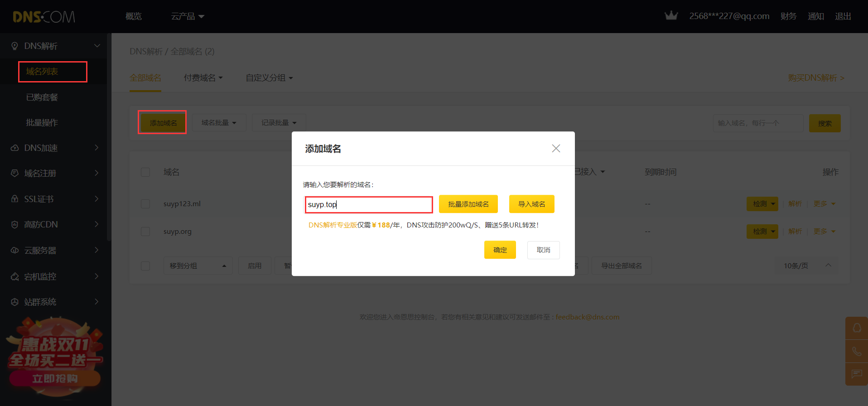
Task: Select 已购套餐 in sidebar
Action: click(x=42, y=97)
